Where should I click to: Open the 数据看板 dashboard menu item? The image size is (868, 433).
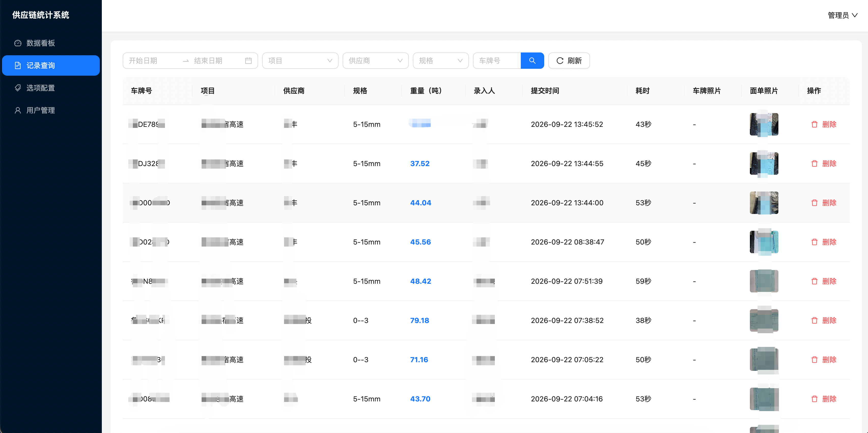51,43
